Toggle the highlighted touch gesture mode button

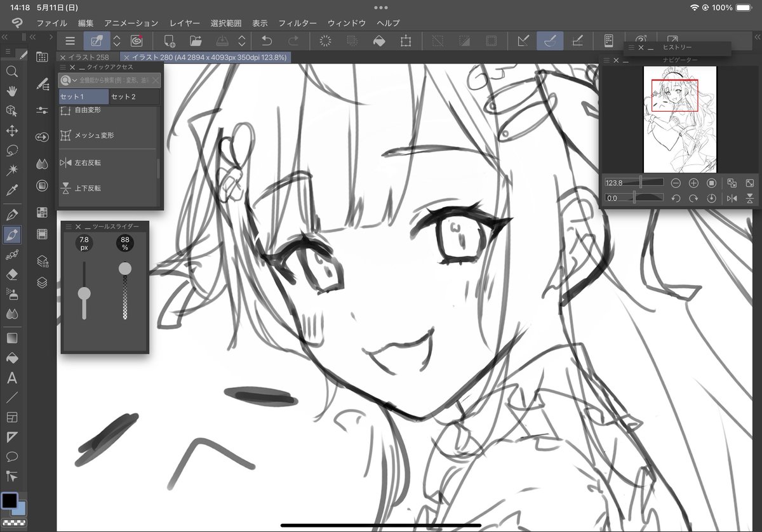(x=97, y=41)
